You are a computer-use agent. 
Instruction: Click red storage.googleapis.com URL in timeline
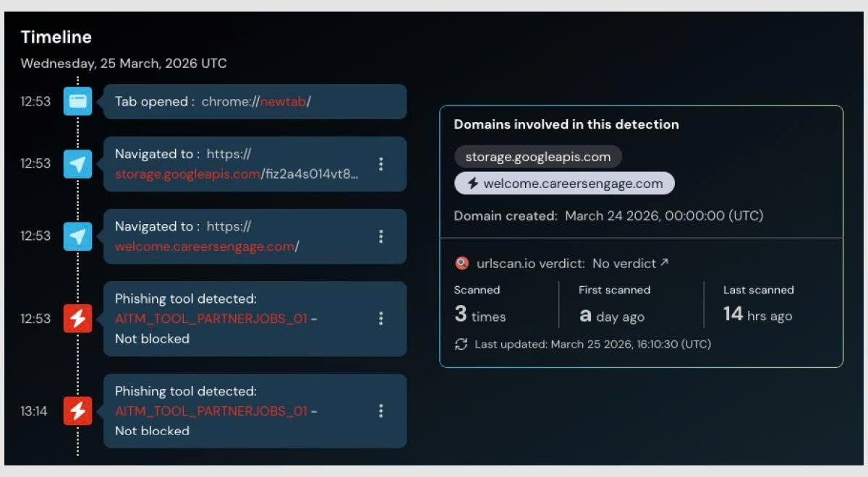(x=187, y=174)
